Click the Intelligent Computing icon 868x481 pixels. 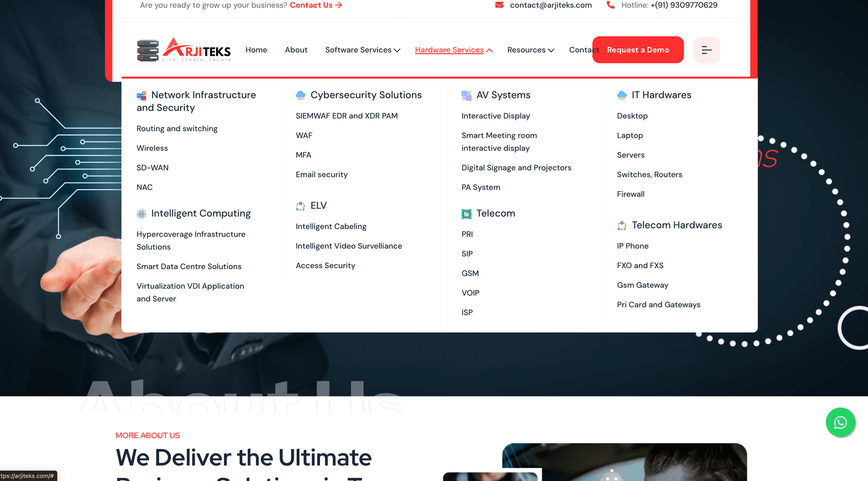click(x=142, y=214)
